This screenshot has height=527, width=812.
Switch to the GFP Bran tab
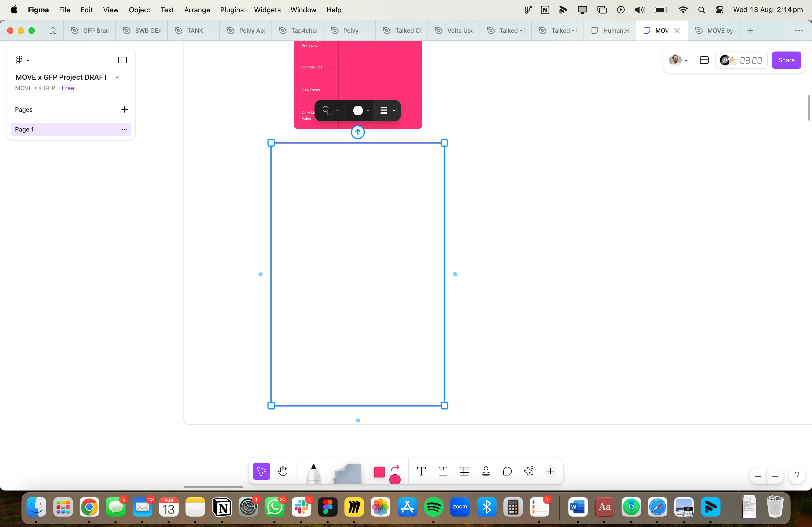(90, 31)
